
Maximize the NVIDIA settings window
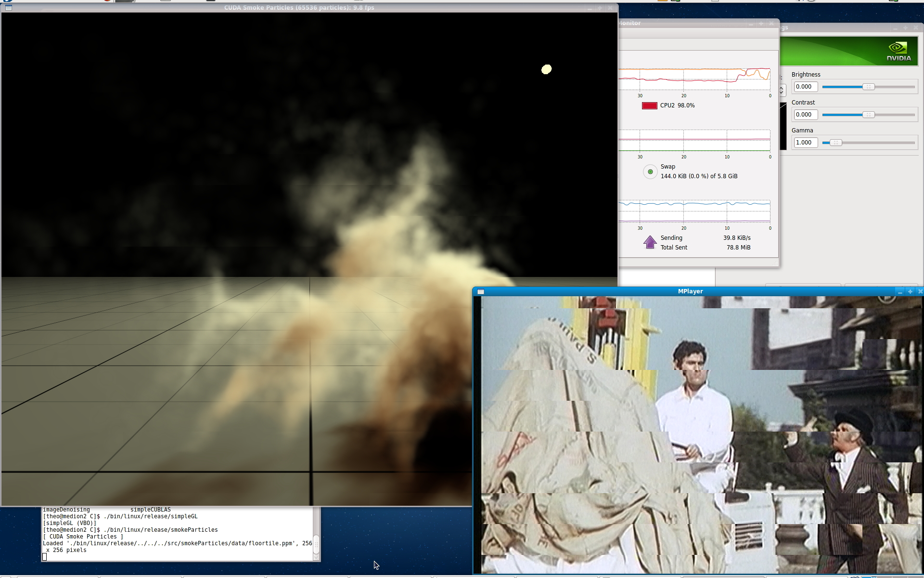(x=905, y=28)
